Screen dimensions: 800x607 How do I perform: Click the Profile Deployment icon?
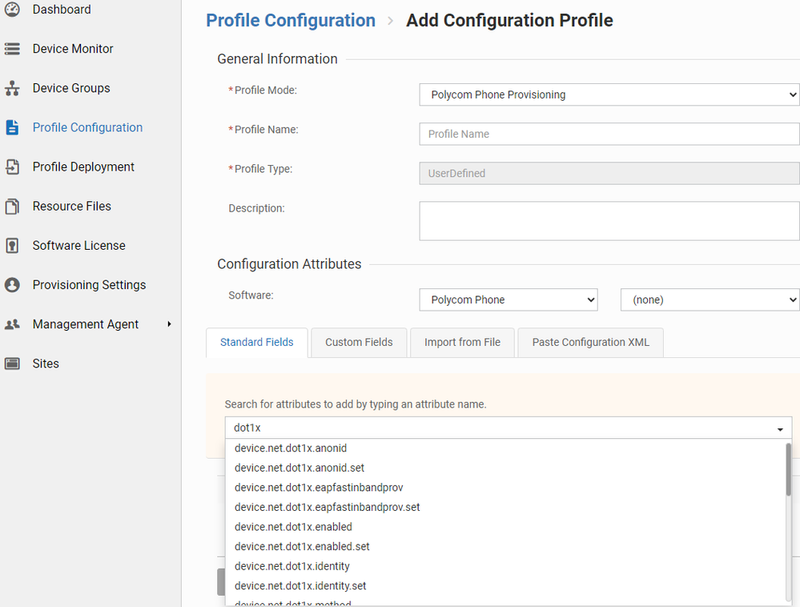tap(12, 167)
